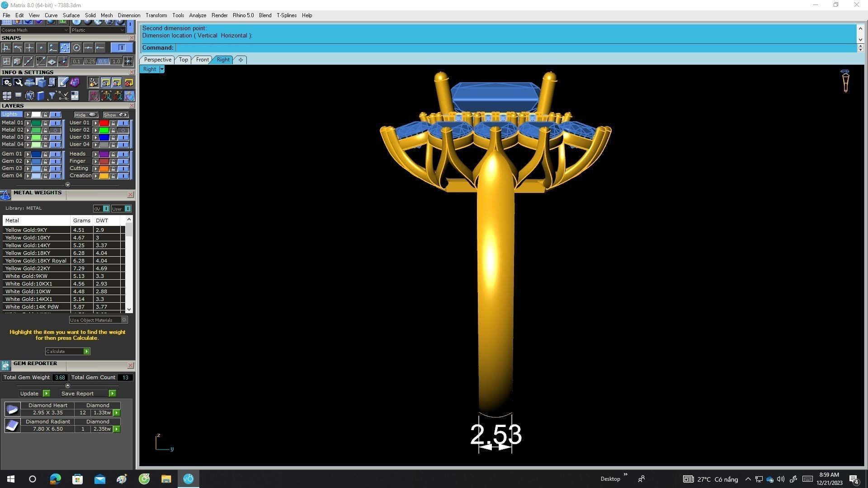The width and height of the screenshot is (868, 488).
Task: Lock the Gem 01 layer
Action: point(45,154)
